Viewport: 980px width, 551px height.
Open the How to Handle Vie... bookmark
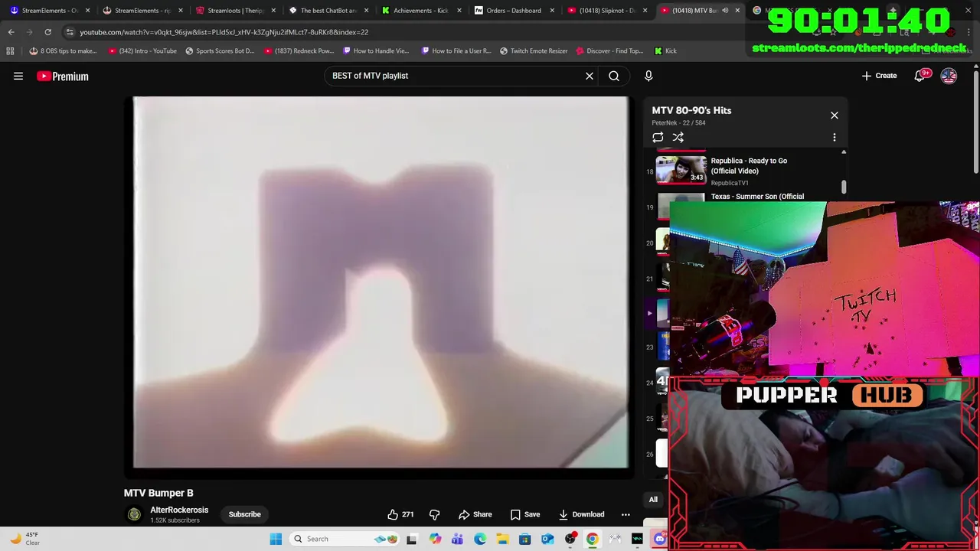(x=376, y=51)
